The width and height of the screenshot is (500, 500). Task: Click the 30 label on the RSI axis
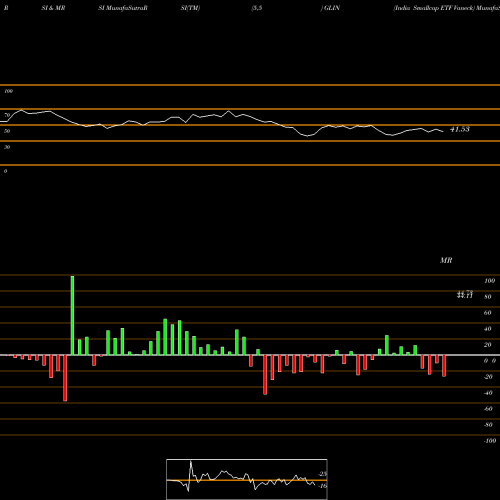point(7,147)
